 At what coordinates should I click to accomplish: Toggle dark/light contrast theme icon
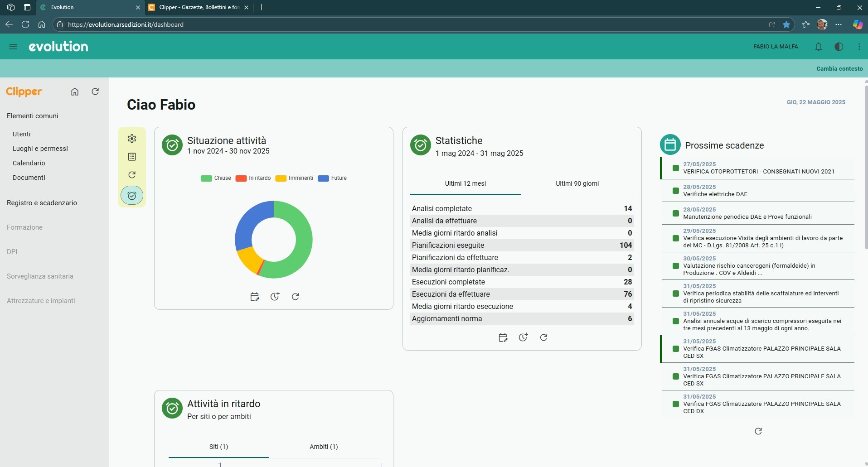(x=839, y=47)
